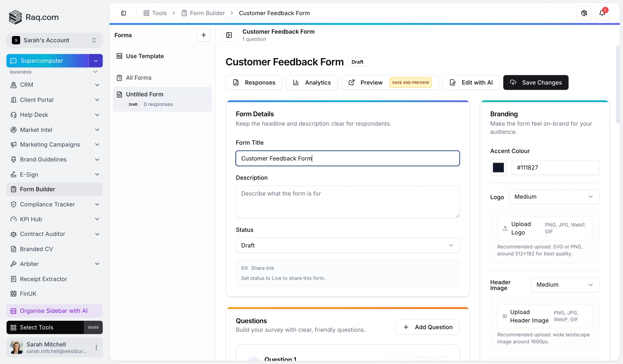623x364 pixels.
Task: Select Untitled Form in forms list
Action: (x=162, y=99)
